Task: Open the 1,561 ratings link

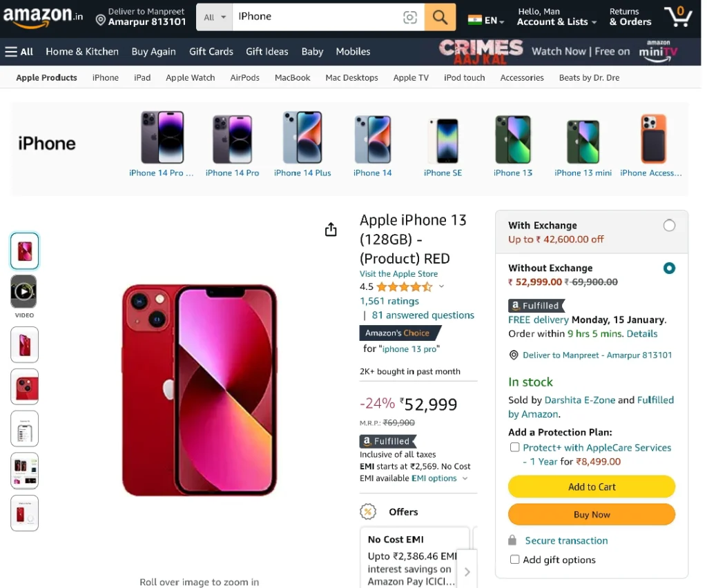Action: [x=389, y=300]
